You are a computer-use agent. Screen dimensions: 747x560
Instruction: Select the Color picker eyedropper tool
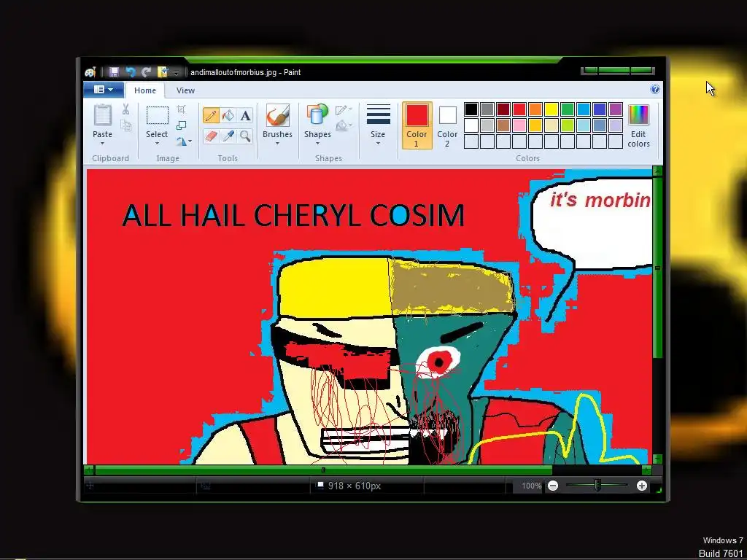[228, 136]
